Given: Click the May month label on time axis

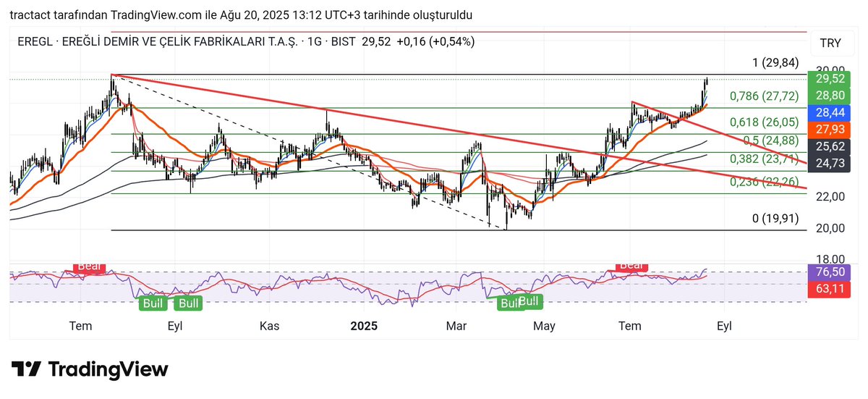Looking at the screenshot, I should [x=545, y=326].
